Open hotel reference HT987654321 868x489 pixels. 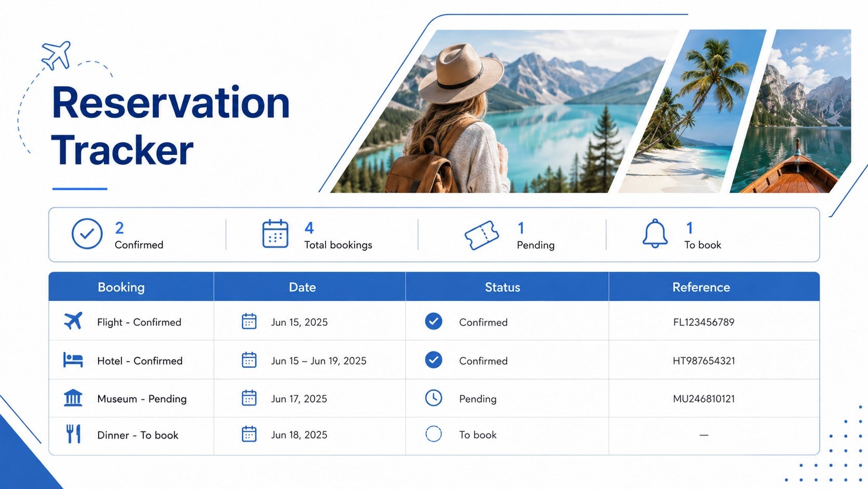click(703, 361)
